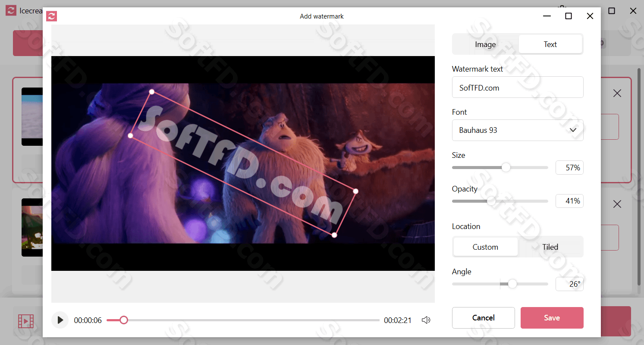The image size is (644, 345).
Task: Switch to the Image watermark tab
Action: pyautogui.click(x=485, y=44)
